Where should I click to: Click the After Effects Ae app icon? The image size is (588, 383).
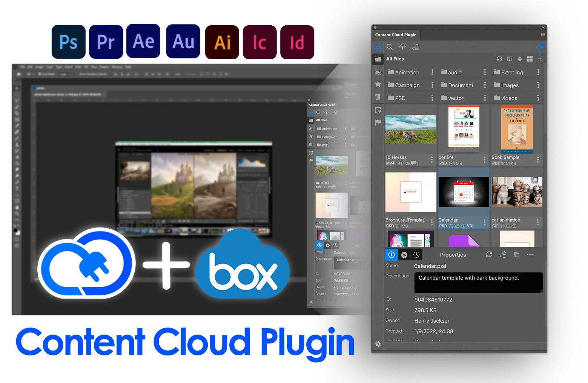click(143, 41)
